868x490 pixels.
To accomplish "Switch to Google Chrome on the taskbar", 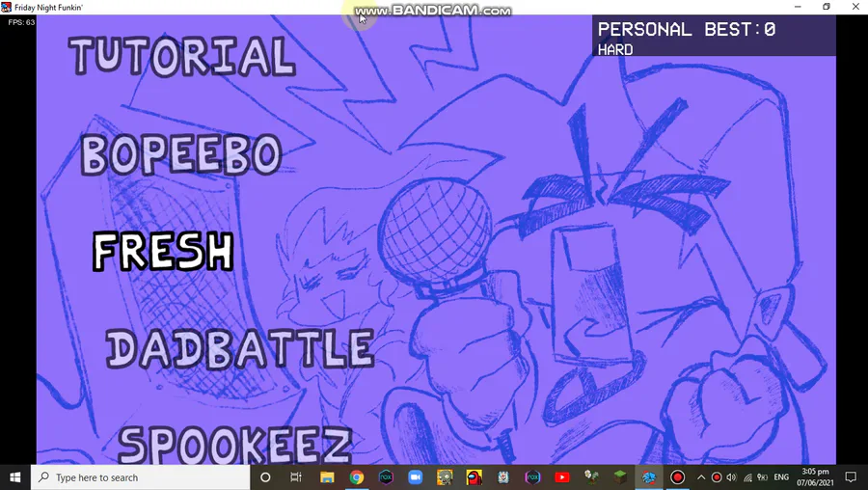I will point(357,477).
